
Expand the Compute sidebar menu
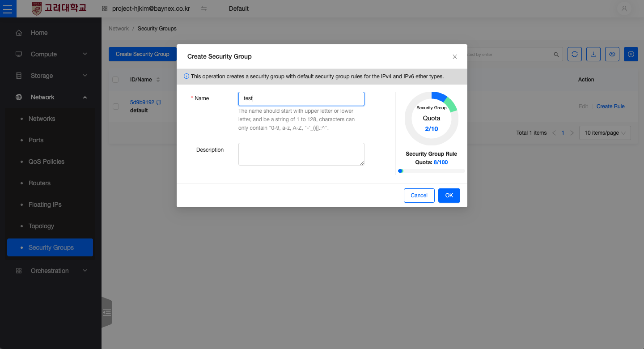(51, 54)
